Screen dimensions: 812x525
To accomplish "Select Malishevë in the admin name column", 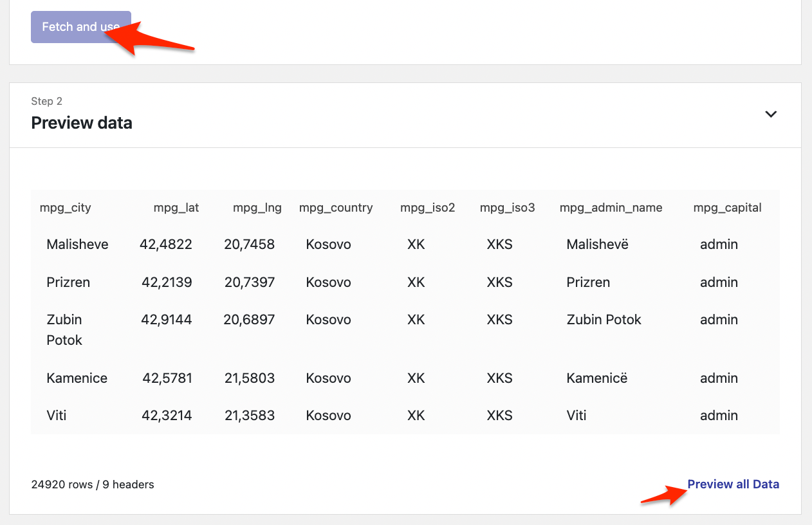I will 597,244.
